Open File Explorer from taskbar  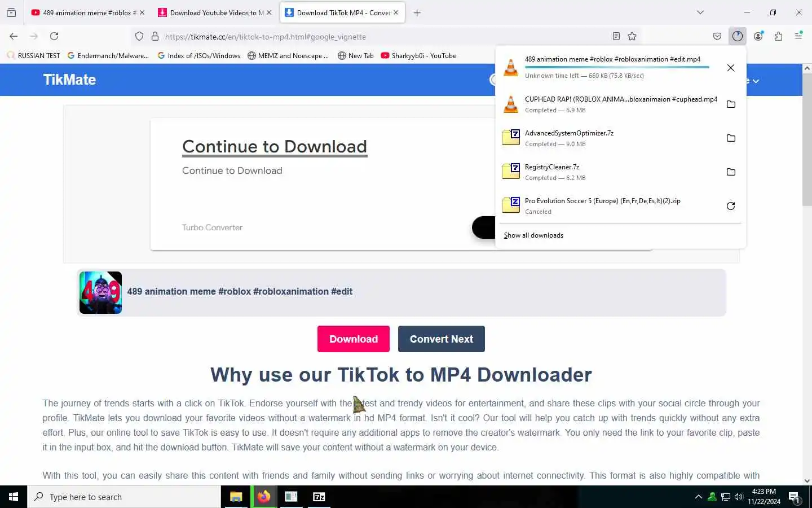click(x=236, y=497)
